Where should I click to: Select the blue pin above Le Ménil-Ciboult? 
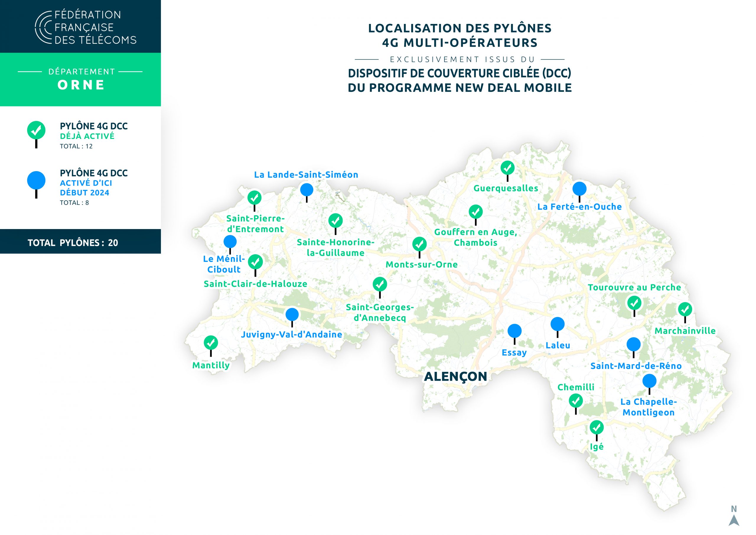tap(230, 244)
